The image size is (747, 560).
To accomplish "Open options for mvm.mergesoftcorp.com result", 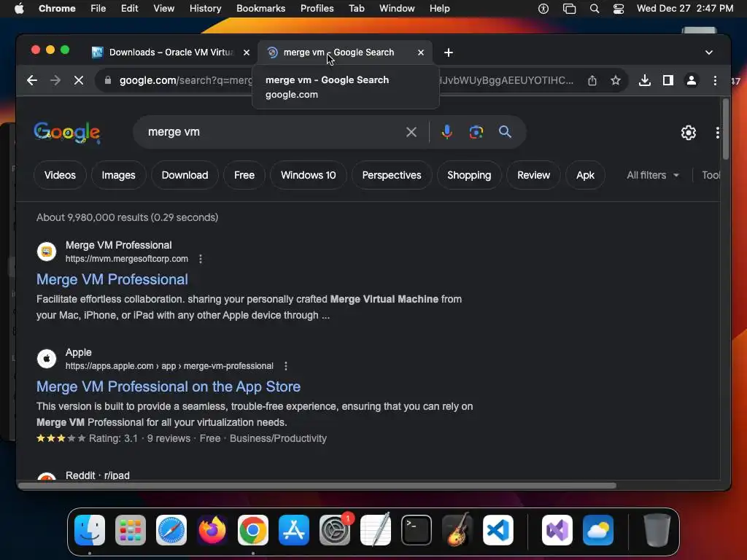I will 201,259.
